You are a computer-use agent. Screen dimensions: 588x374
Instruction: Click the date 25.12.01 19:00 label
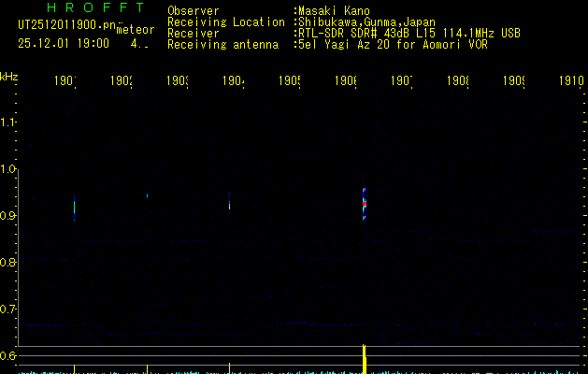tap(64, 44)
